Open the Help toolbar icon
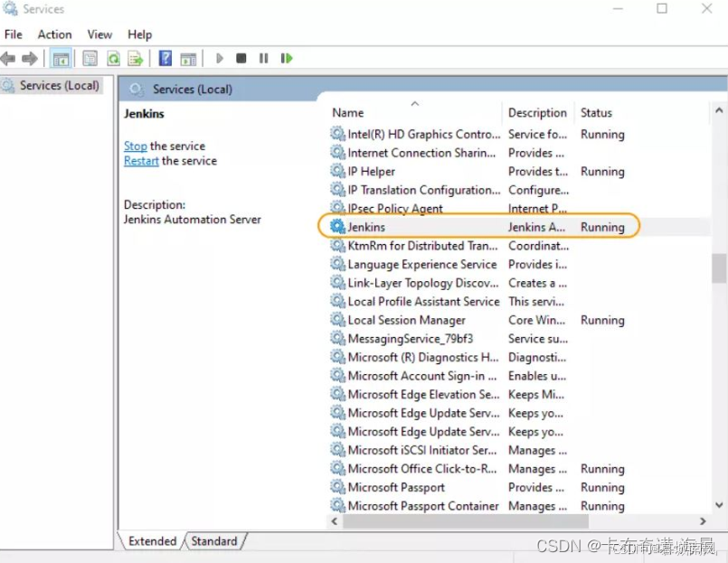This screenshot has width=728, height=563. pos(165,59)
